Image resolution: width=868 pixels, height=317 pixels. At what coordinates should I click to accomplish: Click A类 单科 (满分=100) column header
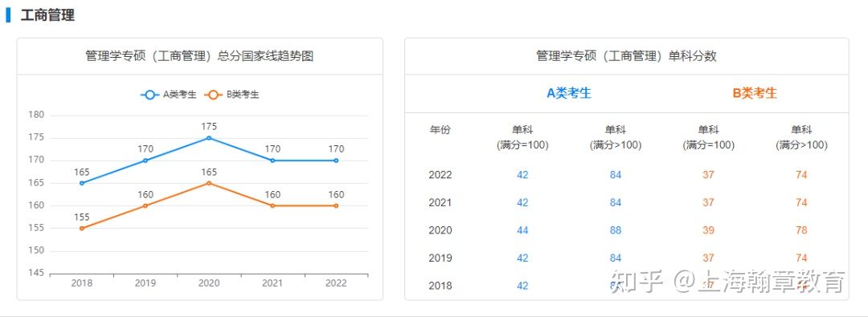click(x=522, y=138)
